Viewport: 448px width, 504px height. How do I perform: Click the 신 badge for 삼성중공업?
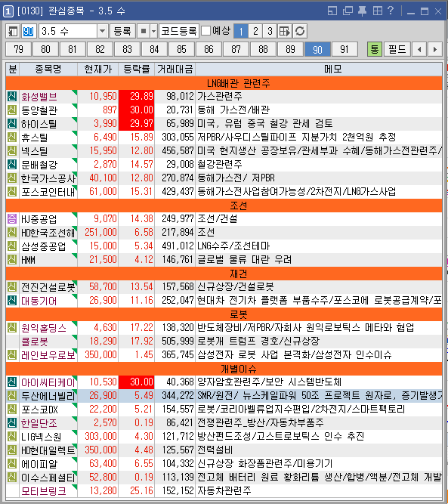(x=12, y=246)
